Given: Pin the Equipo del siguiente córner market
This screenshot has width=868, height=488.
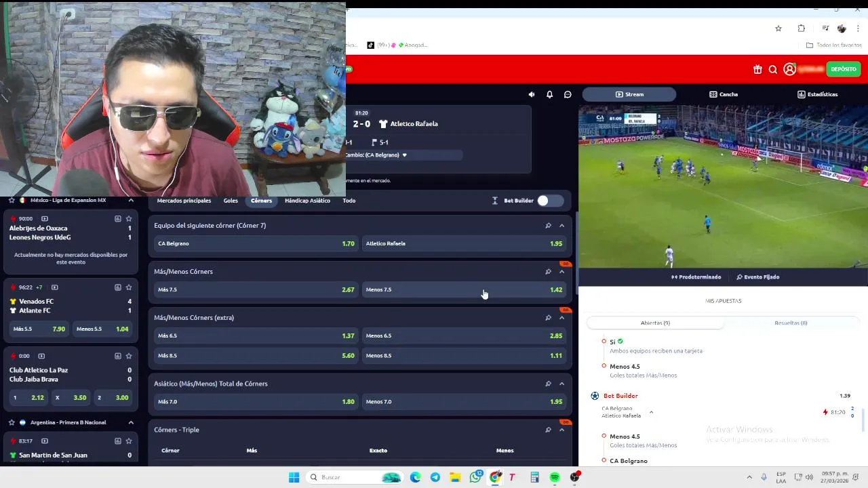Looking at the screenshot, I should tap(548, 226).
